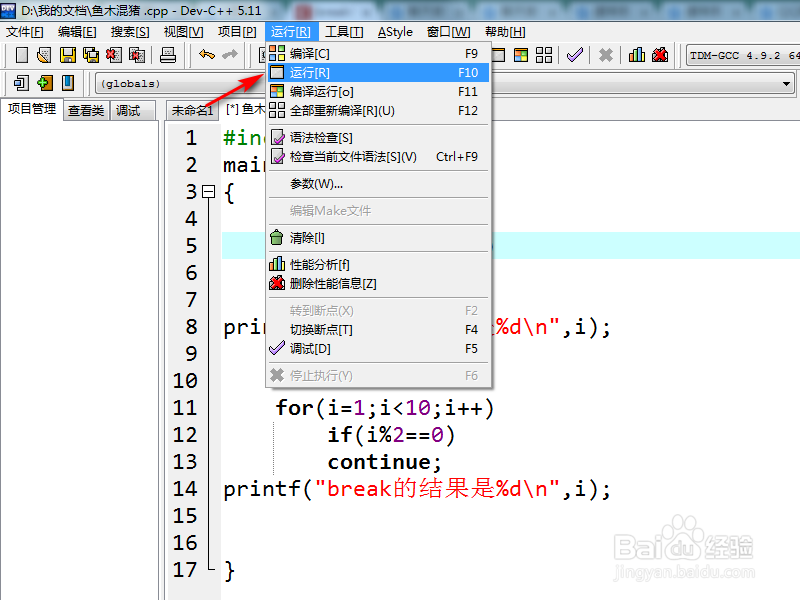Choose 编译运行[o] menu entry
The image size is (800, 600).
coord(378,91)
